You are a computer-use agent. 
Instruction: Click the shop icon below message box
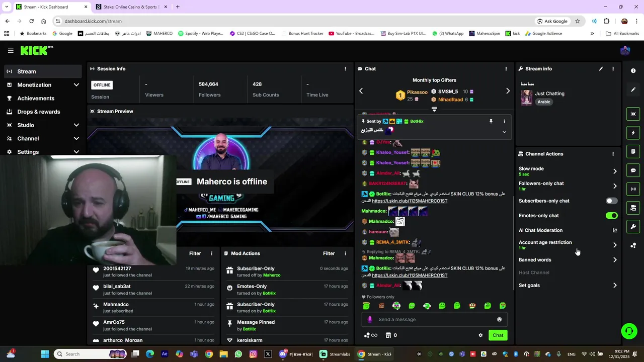tap(388, 335)
